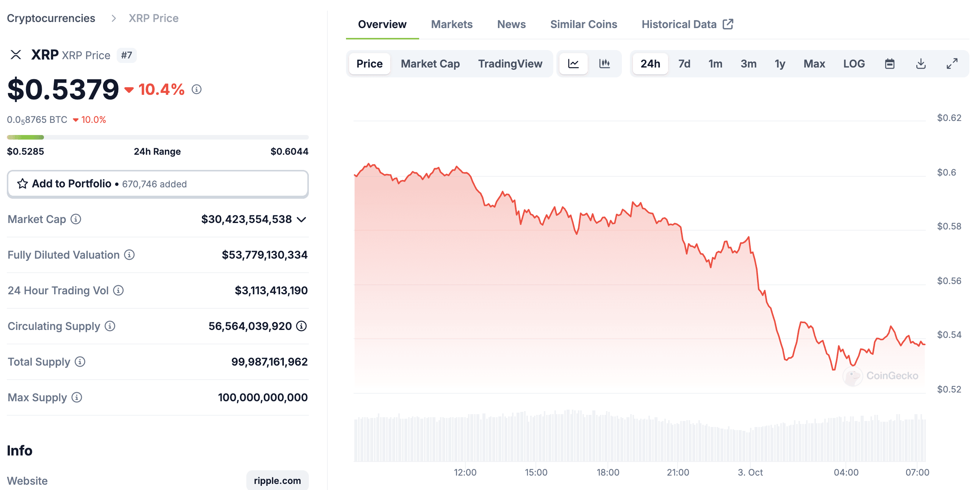Select the 7d time range
Screen dimensions: 980x490
click(684, 64)
